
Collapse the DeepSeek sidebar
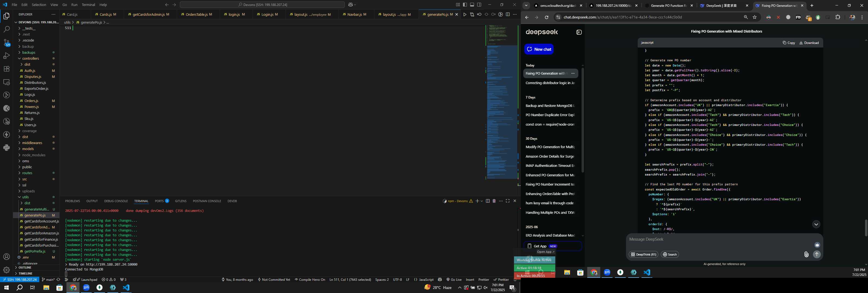[x=579, y=32]
